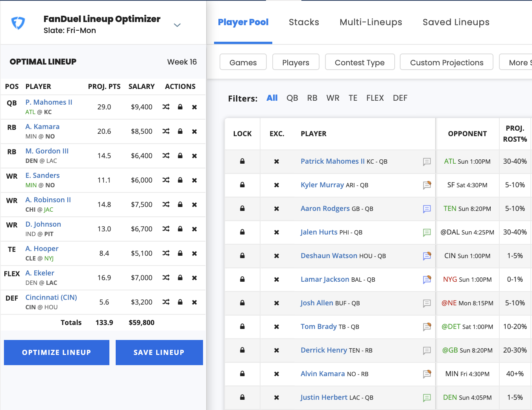532x410 pixels.
Task: Lock P. Mahomes II in optimal lineup
Action: coord(180,107)
